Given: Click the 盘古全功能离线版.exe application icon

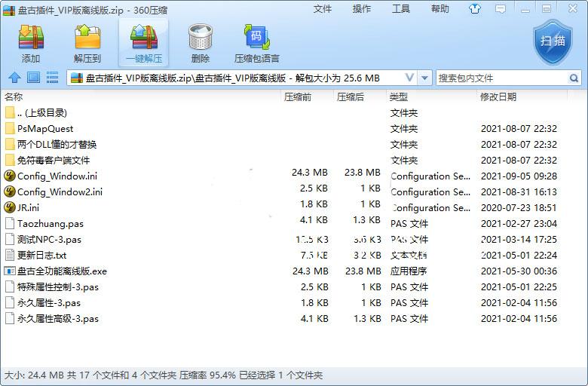Looking at the screenshot, I should pos(10,271).
